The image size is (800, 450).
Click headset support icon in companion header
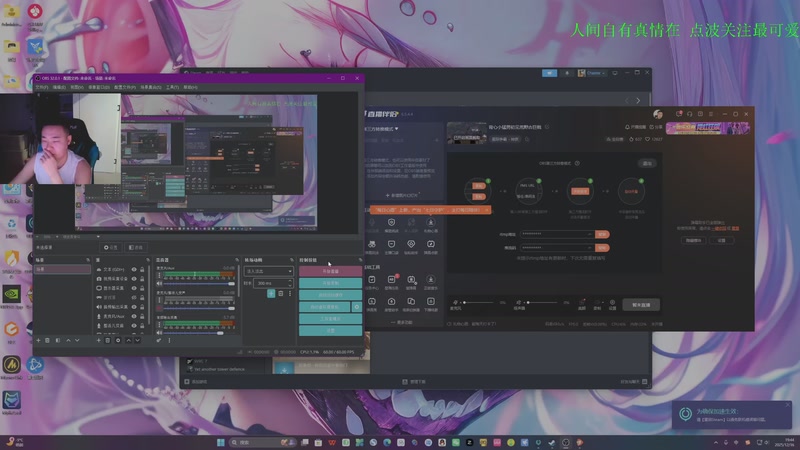[689, 114]
